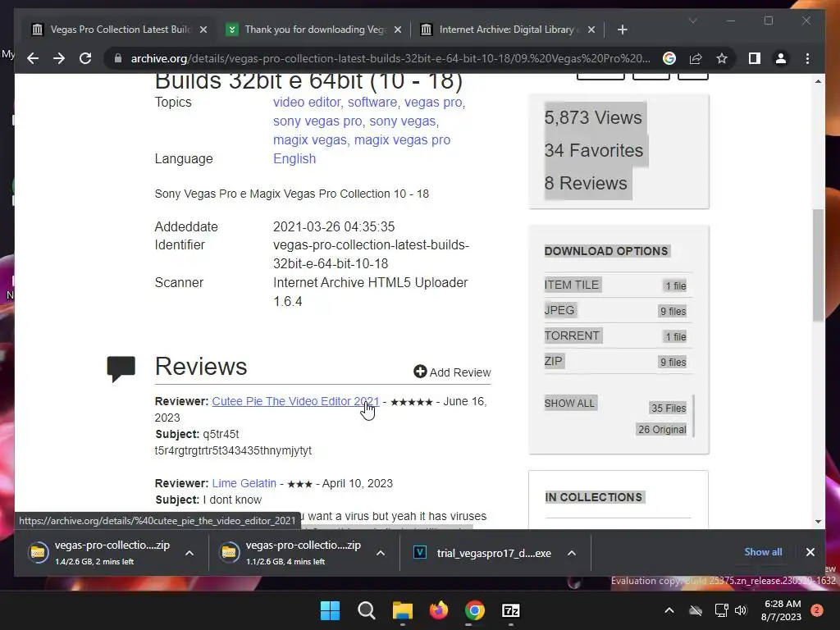The width and height of the screenshot is (840, 630).
Task: Click the English language link
Action: point(294,158)
